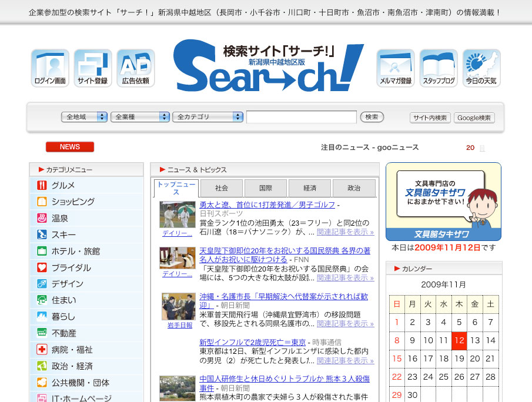Click the 温泉 hot spring icon

click(42, 218)
